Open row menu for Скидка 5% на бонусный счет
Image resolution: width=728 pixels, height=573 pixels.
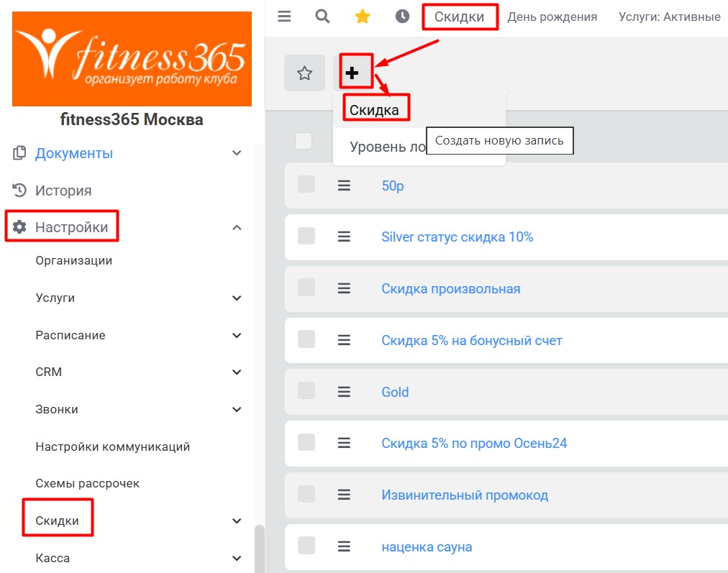[x=344, y=341]
